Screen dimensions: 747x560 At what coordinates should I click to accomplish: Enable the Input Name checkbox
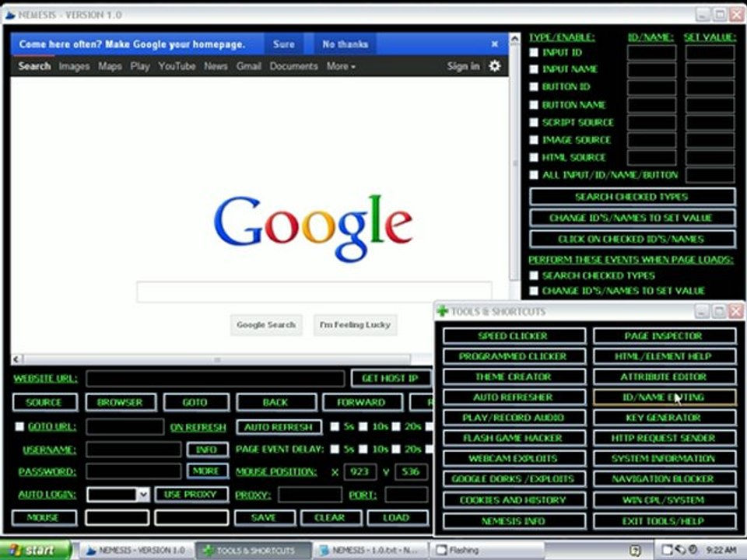[x=534, y=69]
